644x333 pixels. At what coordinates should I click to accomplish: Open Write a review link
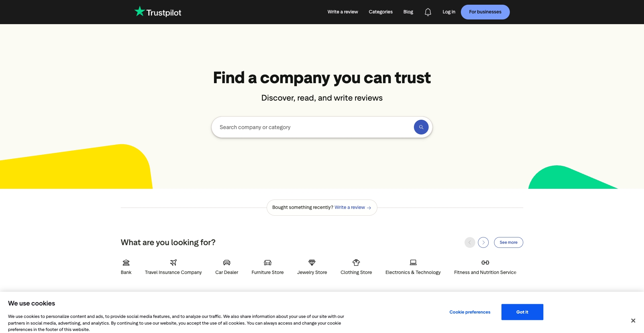point(342,12)
